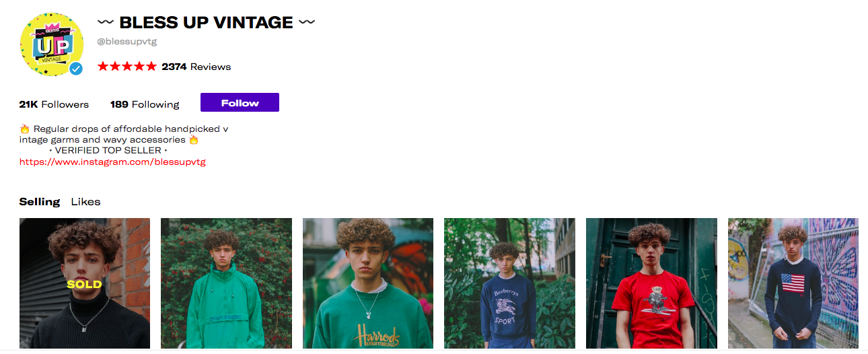
Task: Click the red five-star rating
Action: pyautogui.click(x=127, y=67)
